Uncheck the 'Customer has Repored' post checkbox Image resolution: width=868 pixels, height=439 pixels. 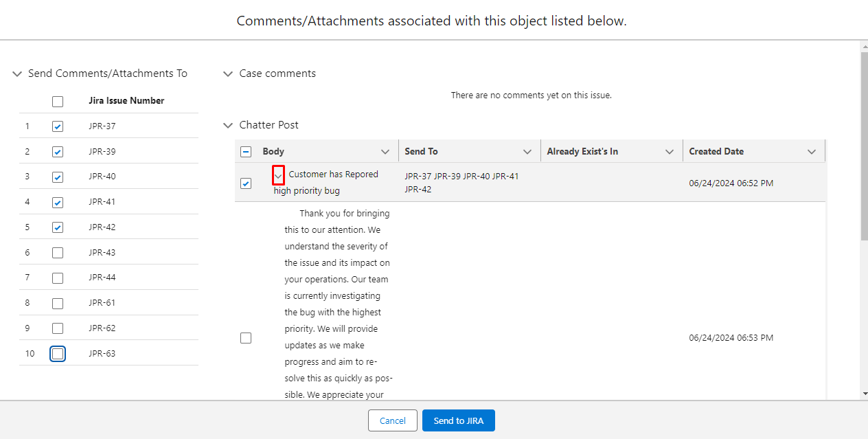246,183
